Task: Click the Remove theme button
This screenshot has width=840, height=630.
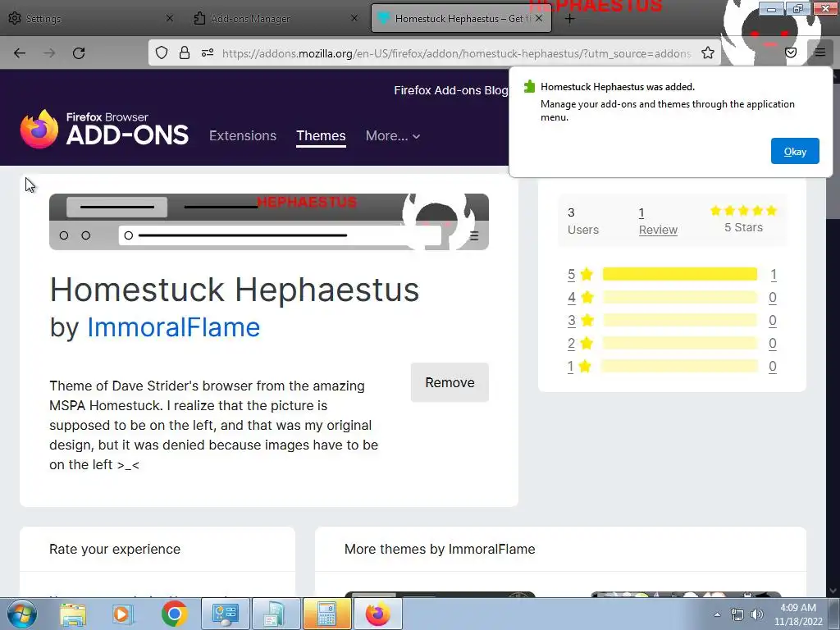Action: 450,382
